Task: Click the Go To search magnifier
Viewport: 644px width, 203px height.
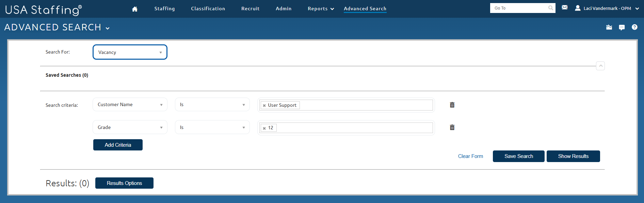Action: 551,8
